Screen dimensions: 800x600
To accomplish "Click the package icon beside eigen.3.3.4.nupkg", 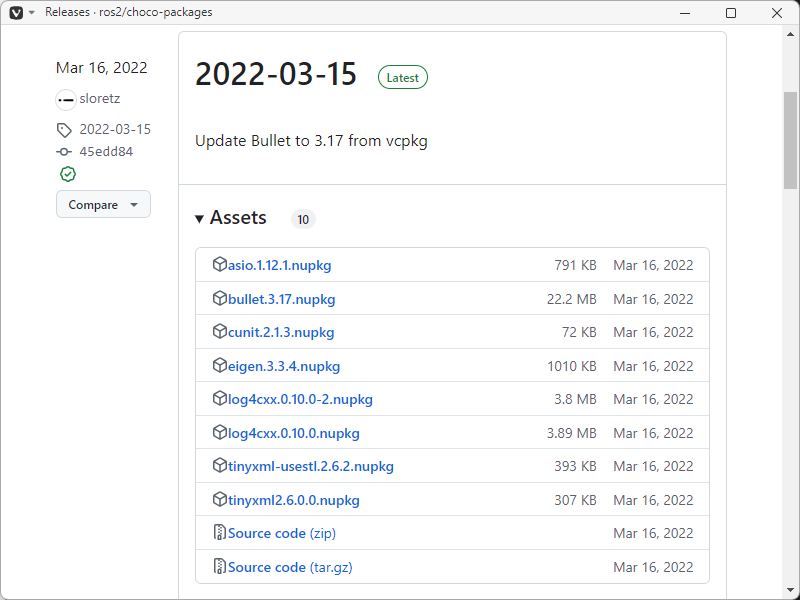I will click(219, 365).
